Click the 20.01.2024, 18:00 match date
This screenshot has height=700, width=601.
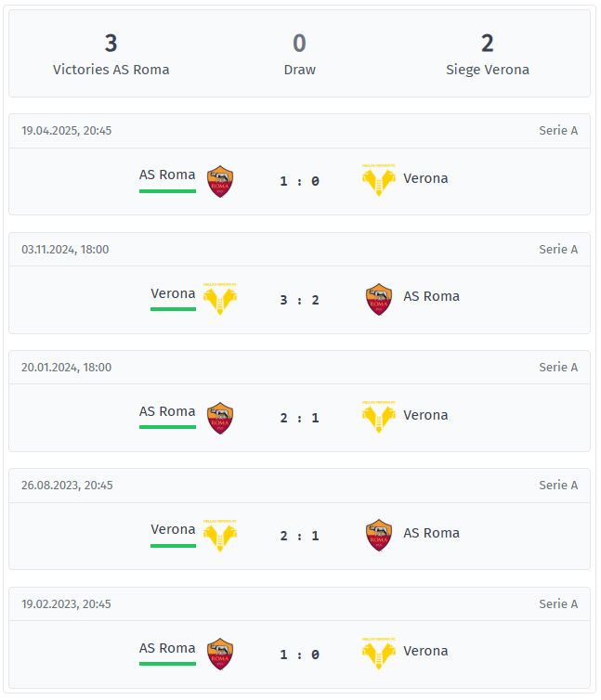tap(66, 368)
